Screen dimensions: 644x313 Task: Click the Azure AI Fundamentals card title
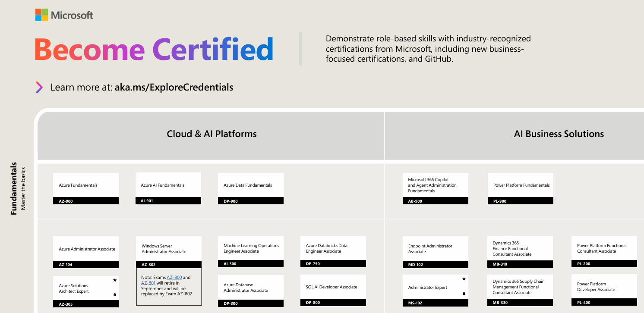pyautogui.click(x=163, y=185)
